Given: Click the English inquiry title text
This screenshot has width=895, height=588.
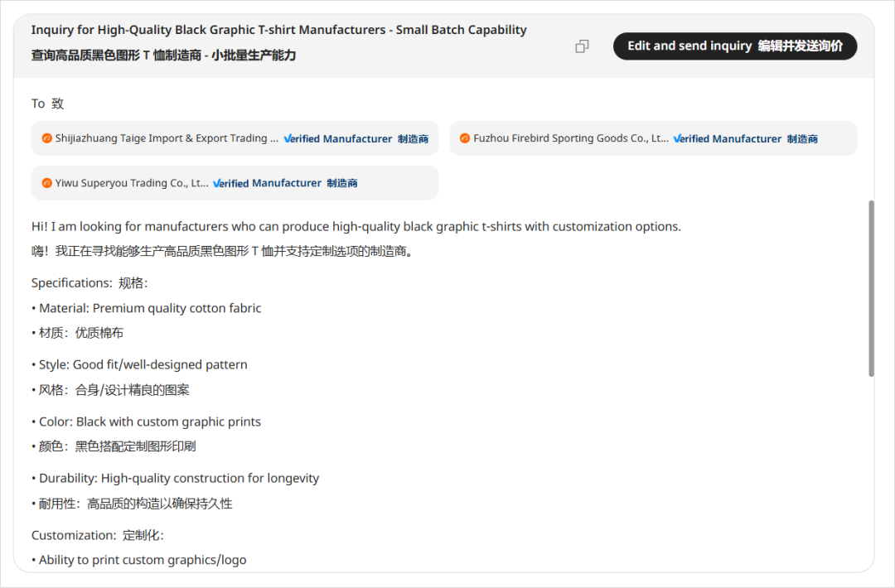Looking at the screenshot, I should coord(278,30).
